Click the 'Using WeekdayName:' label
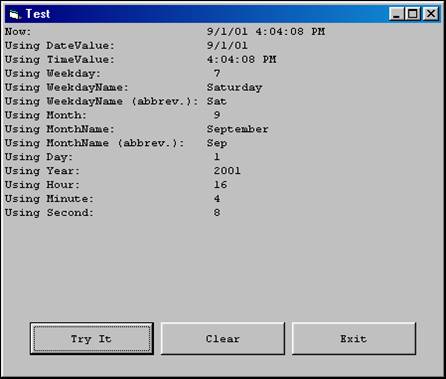446x379 pixels. click(x=67, y=88)
